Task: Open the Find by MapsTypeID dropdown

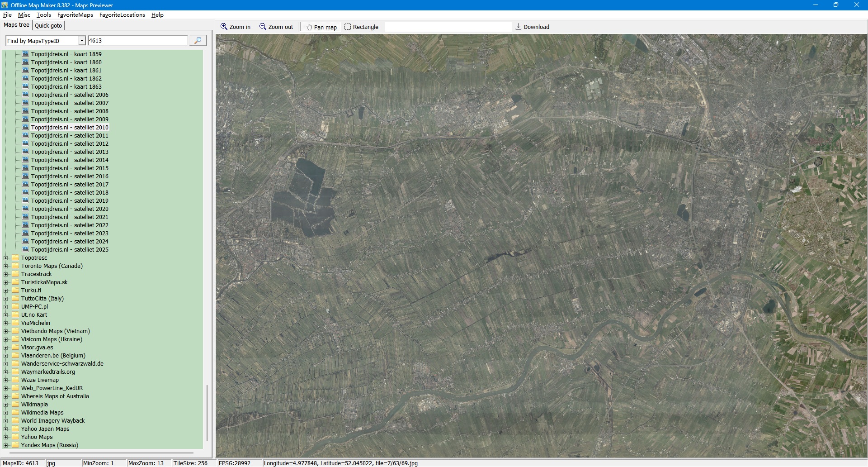Action: pyautogui.click(x=82, y=41)
